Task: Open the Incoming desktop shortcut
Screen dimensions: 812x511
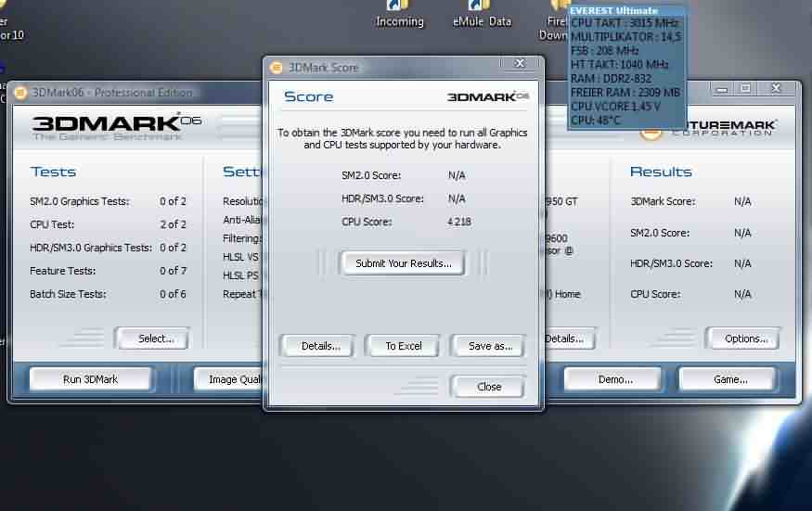Action: (399, 14)
